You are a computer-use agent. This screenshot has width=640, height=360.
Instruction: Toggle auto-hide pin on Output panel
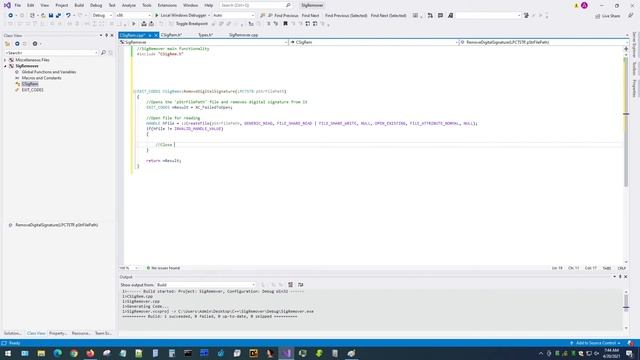pos(620,277)
